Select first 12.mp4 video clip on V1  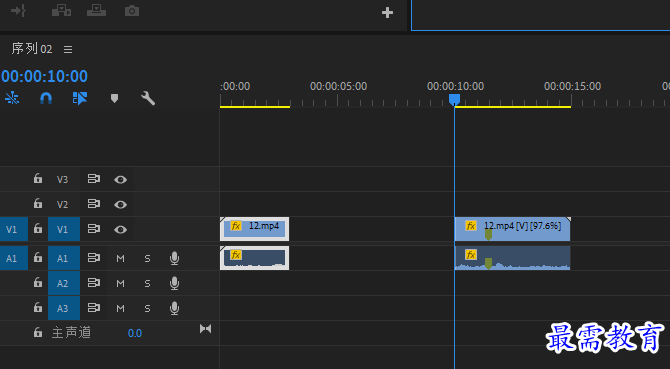(255, 229)
